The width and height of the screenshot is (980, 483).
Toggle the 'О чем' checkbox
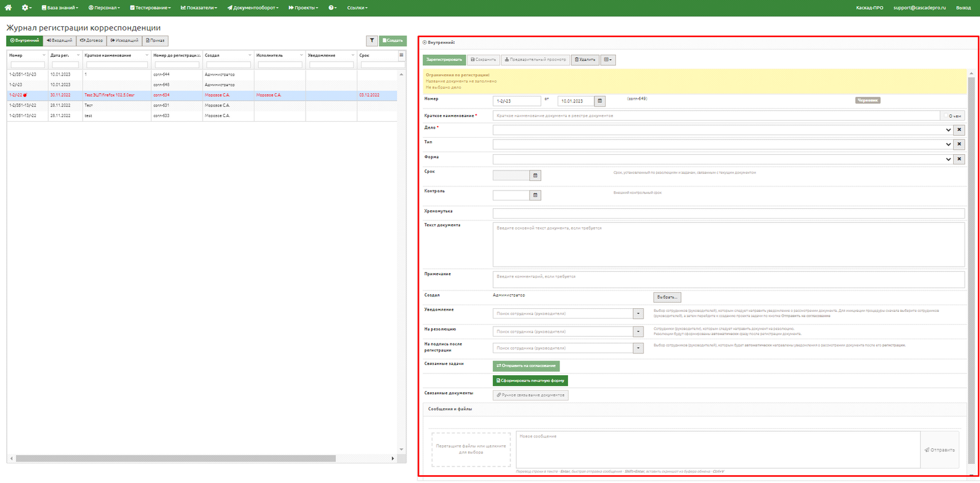(946, 116)
